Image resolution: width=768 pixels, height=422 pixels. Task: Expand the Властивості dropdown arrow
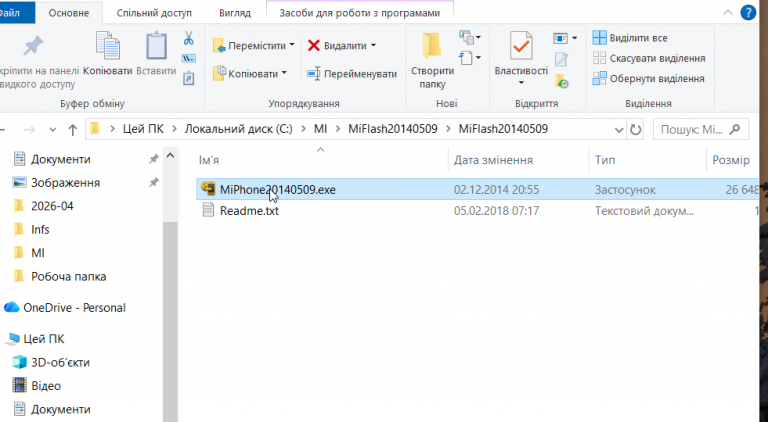point(521,83)
